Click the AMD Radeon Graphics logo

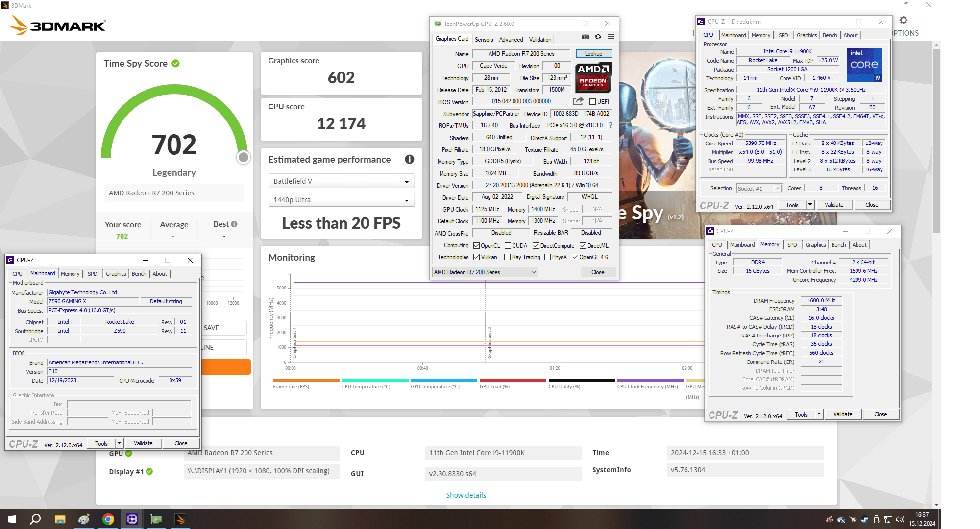pos(593,78)
